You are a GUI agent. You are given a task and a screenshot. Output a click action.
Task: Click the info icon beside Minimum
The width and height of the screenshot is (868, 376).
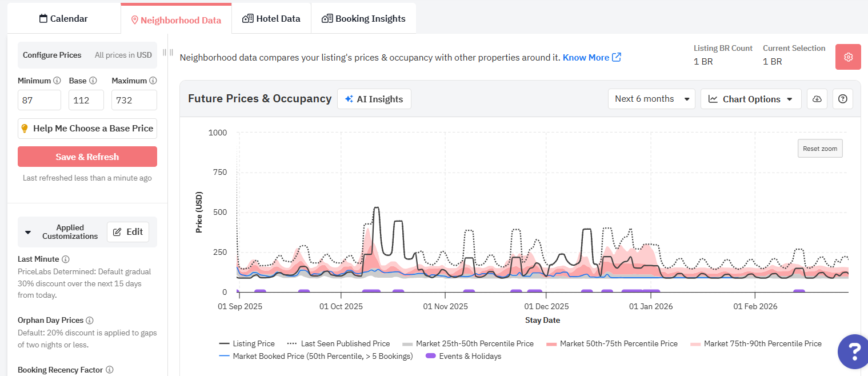(57, 81)
